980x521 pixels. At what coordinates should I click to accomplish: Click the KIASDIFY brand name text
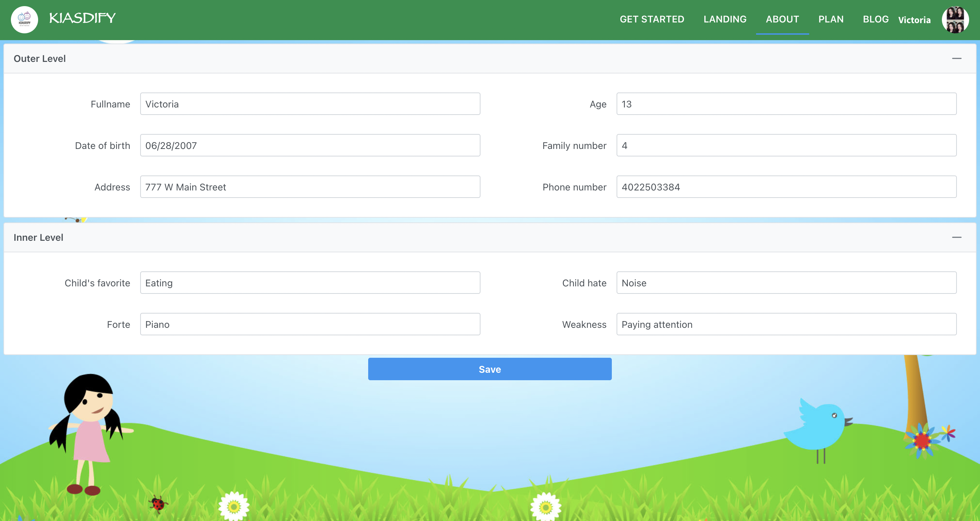point(82,18)
